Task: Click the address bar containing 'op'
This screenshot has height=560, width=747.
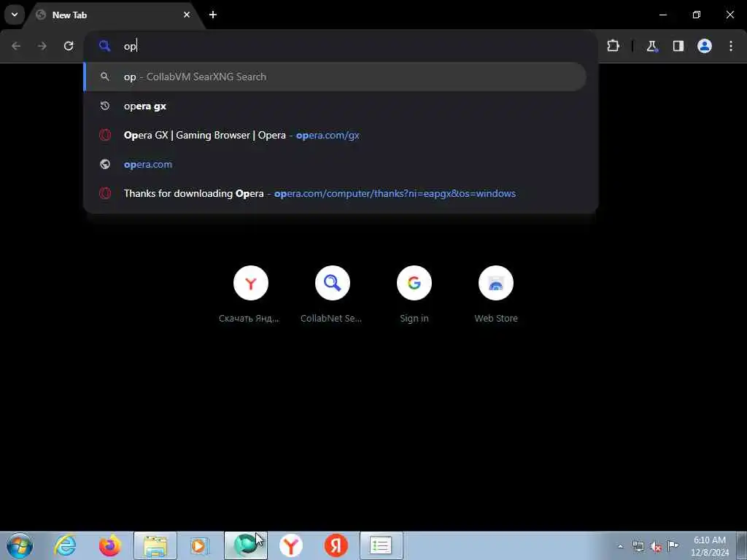Action: pyautogui.click(x=341, y=46)
